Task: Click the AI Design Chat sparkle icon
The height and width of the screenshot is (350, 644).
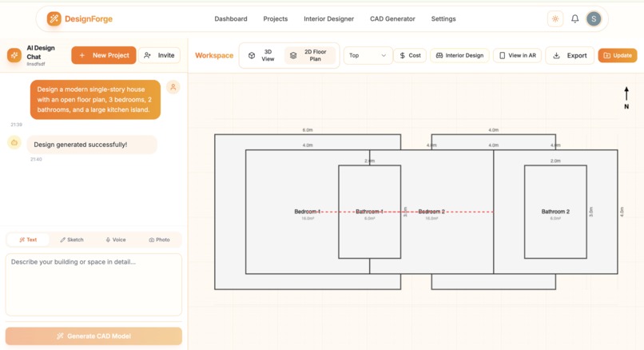Action: [14, 55]
